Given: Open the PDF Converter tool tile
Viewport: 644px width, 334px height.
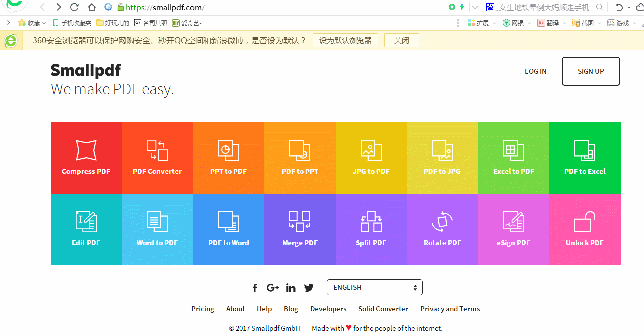Looking at the screenshot, I should [x=157, y=158].
